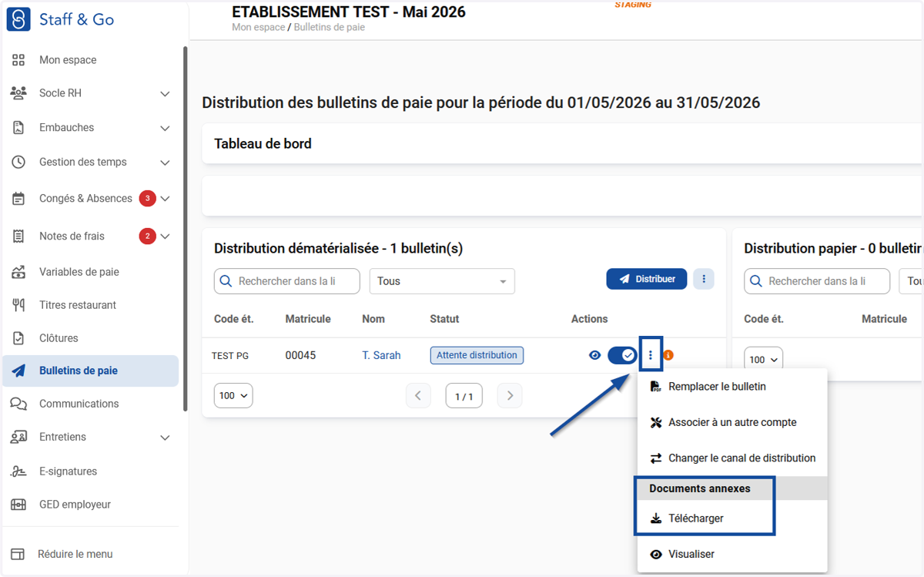Click the Staff & Go logo icon
Image resolution: width=924 pixels, height=577 pixels.
[x=18, y=19]
